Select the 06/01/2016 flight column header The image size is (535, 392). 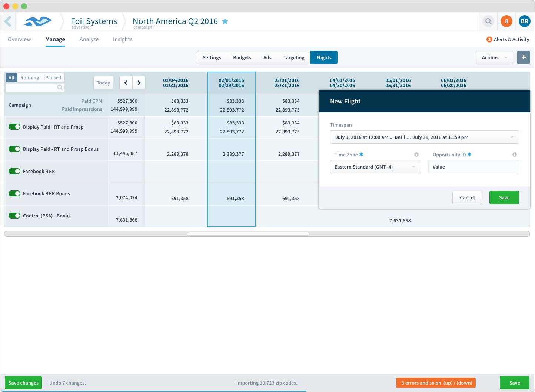pyautogui.click(x=453, y=83)
